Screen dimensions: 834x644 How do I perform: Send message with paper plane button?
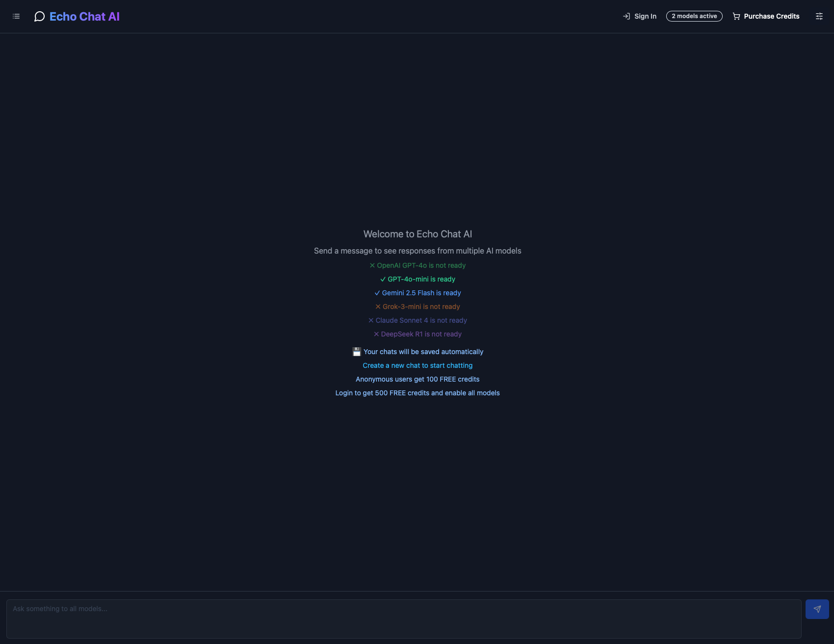tap(817, 609)
